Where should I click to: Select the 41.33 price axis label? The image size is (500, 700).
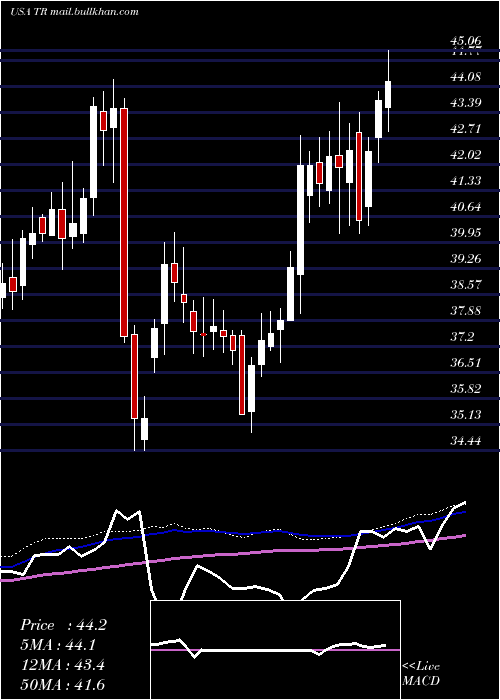click(x=466, y=181)
